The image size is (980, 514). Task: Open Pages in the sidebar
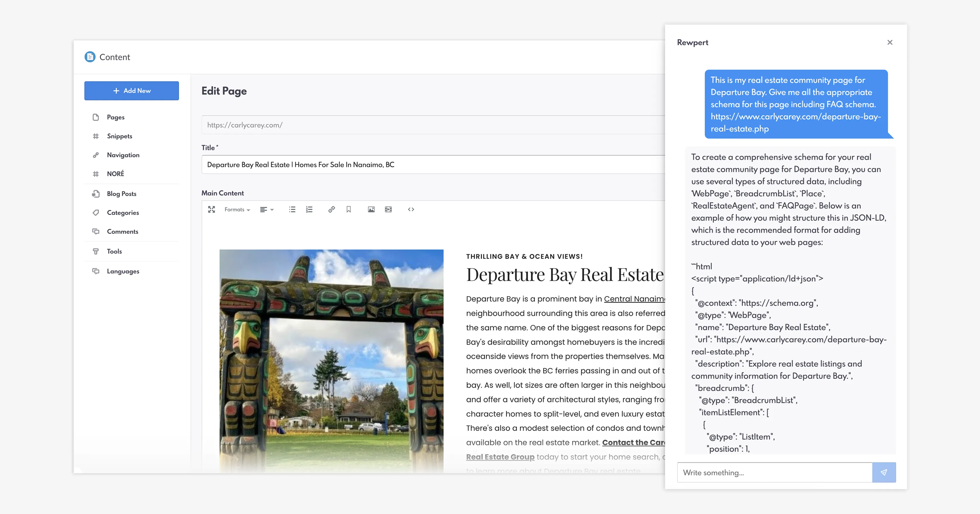[116, 117]
